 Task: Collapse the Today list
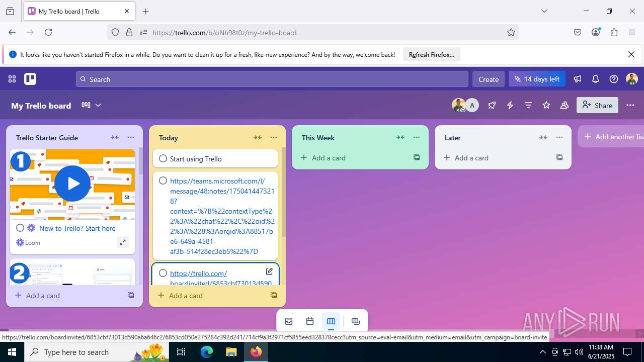[x=258, y=137]
